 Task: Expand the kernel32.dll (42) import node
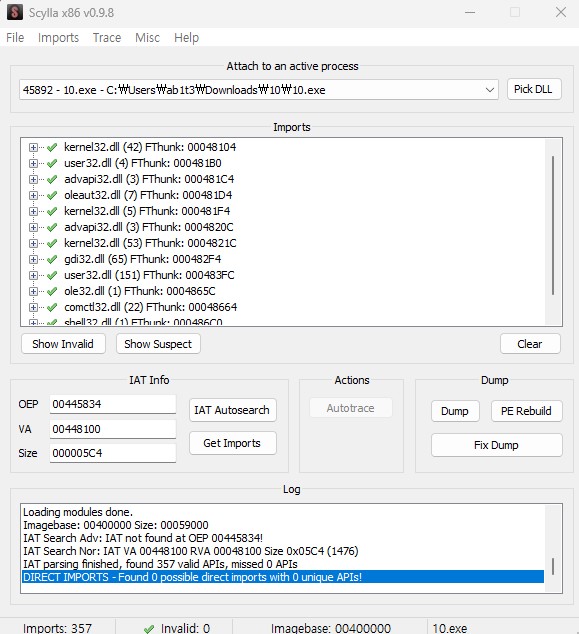pyautogui.click(x=33, y=147)
